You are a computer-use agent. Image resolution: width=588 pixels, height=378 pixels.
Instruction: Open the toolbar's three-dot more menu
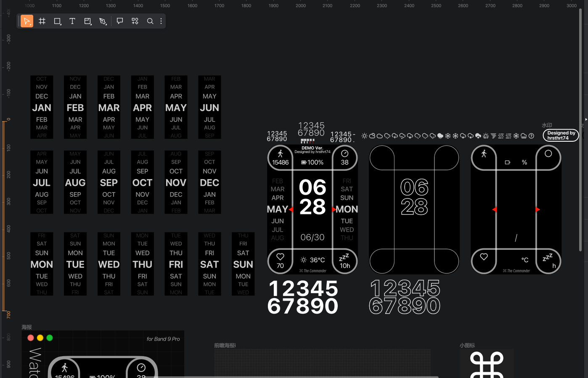click(161, 21)
